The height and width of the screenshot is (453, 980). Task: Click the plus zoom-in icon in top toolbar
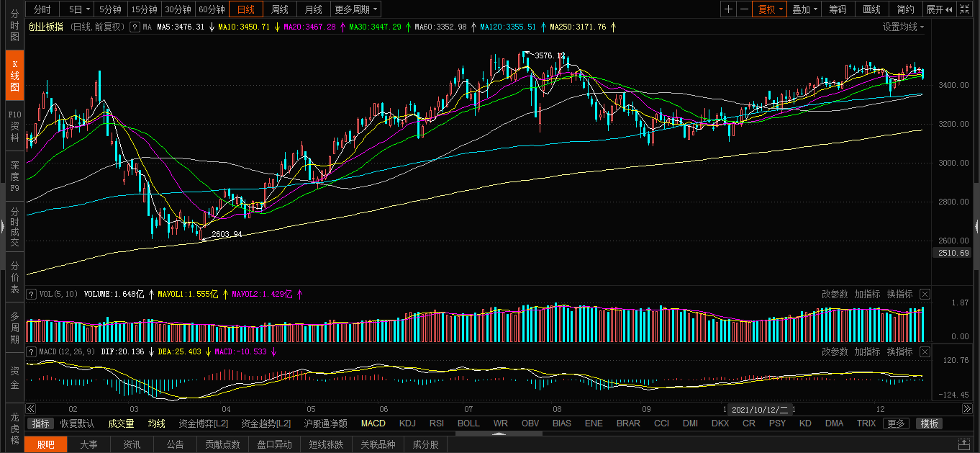pyautogui.click(x=729, y=9)
